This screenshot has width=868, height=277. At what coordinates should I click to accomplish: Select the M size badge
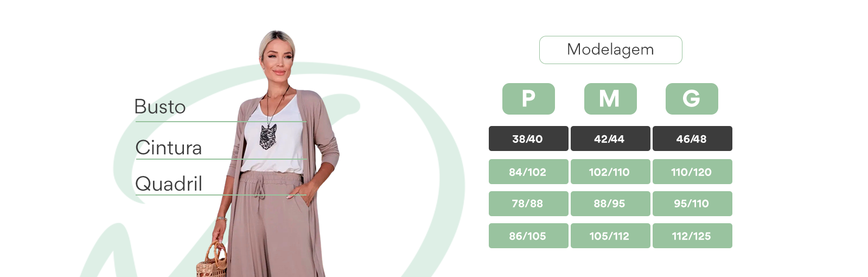(x=610, y=99)
